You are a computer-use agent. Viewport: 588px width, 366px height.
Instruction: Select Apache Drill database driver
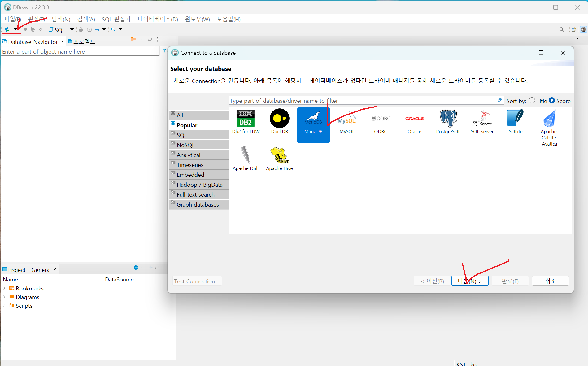point(246,159)
